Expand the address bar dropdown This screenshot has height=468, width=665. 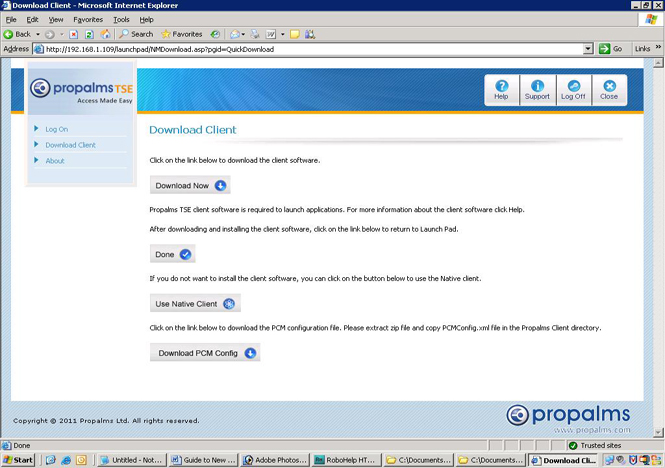click(588, 49)
